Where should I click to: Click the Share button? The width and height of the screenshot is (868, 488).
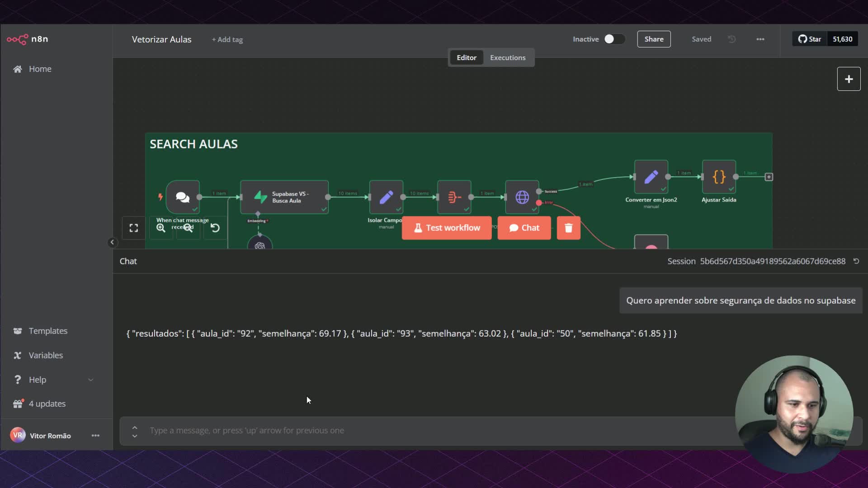654,39
